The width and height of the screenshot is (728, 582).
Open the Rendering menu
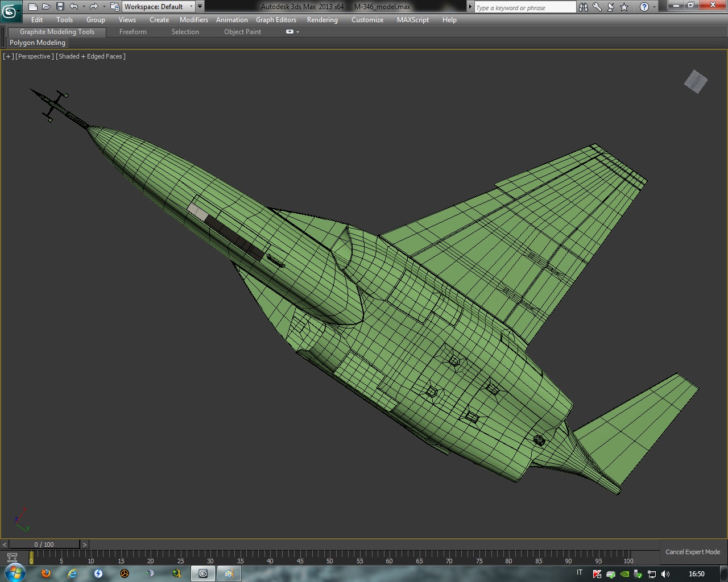(x=322, y=20)
